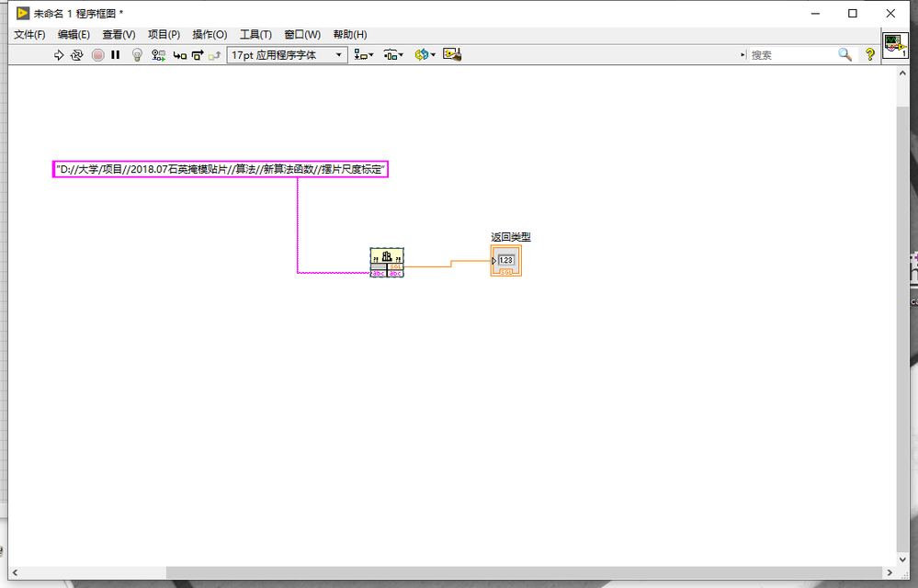Open Context Help question mark
This screenshot has width=918, height=588.
point(870,54)
